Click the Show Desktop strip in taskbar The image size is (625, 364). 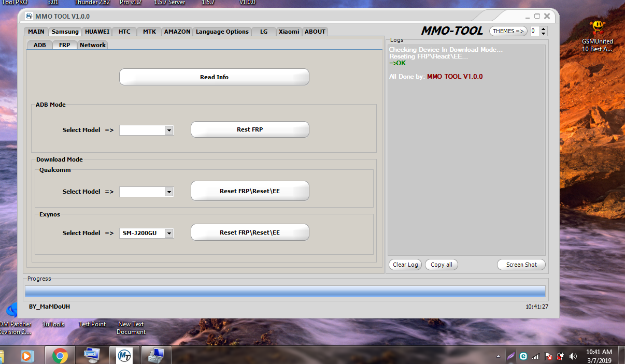coord(622,356)
